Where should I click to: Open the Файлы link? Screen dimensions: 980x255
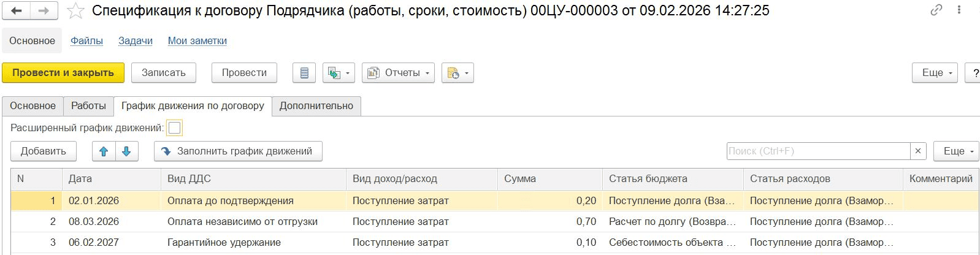coord(86,41)
